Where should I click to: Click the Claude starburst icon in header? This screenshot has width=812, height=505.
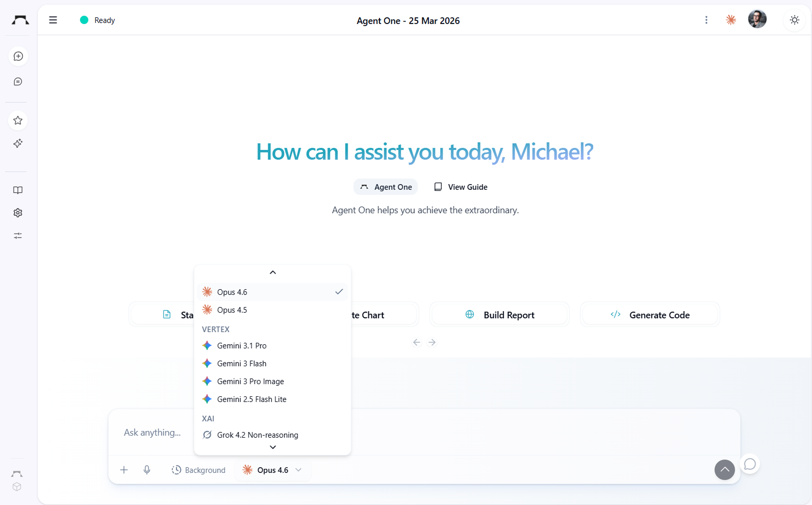[731, 20]
